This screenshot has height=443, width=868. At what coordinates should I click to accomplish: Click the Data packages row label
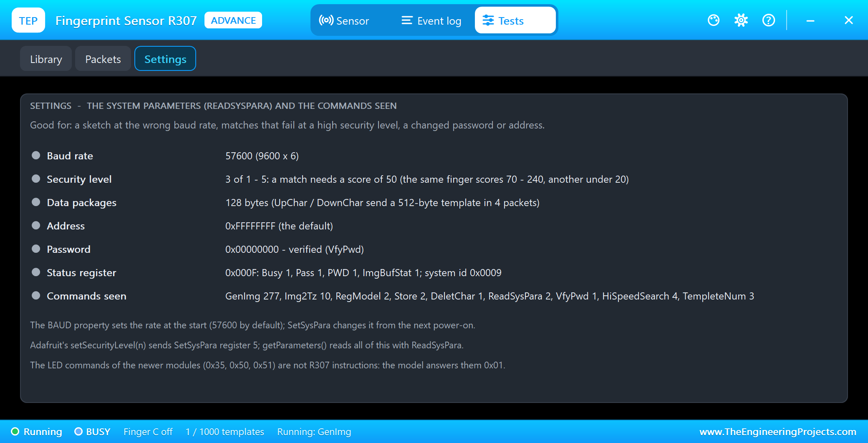81,203
